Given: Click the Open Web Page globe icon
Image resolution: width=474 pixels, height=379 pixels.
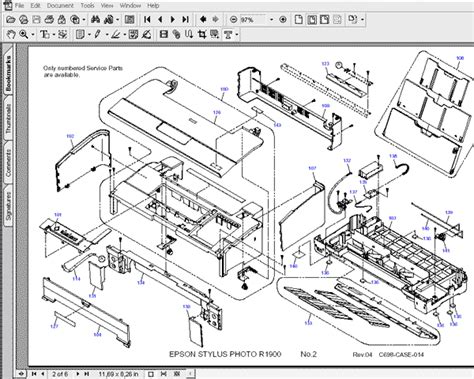Looking at the screenshot, I should [x=23, y=20].
